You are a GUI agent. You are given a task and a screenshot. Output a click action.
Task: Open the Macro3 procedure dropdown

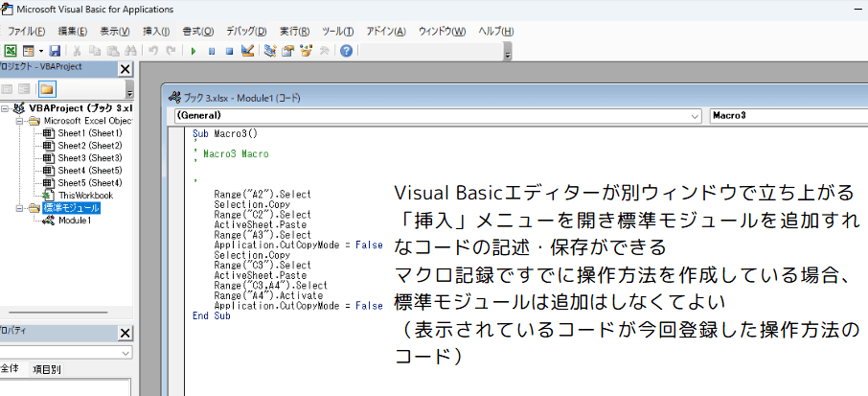788,116
